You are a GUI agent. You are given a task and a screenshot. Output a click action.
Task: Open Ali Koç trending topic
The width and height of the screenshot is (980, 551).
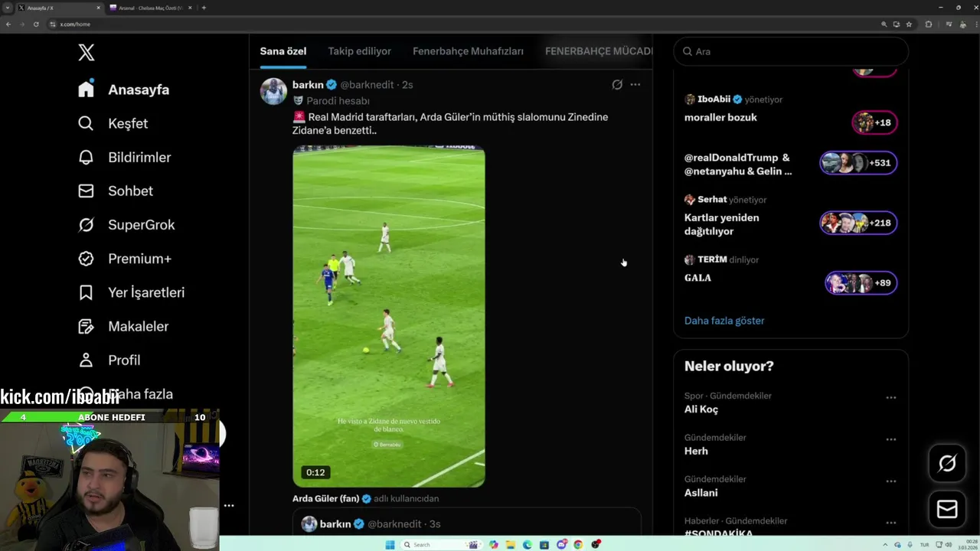point(701,409)
